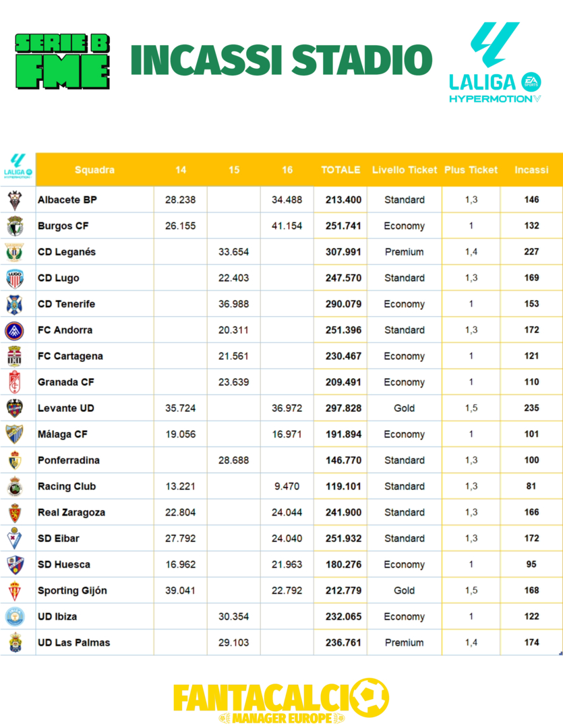
Task: Click the LaLiga Hypermotion logo at top right
Action: 496,63
